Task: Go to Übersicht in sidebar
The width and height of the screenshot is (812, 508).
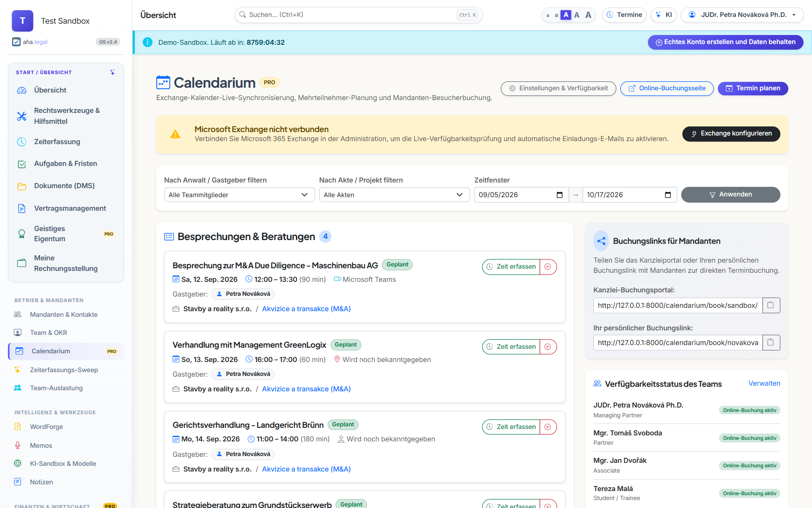Action: (66, 90)
